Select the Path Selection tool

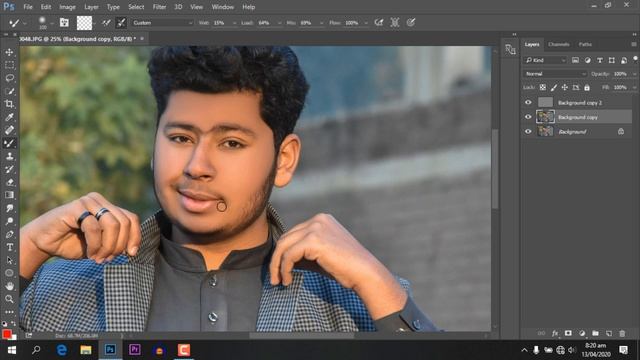pyautogui.click(x=9, y=260)
